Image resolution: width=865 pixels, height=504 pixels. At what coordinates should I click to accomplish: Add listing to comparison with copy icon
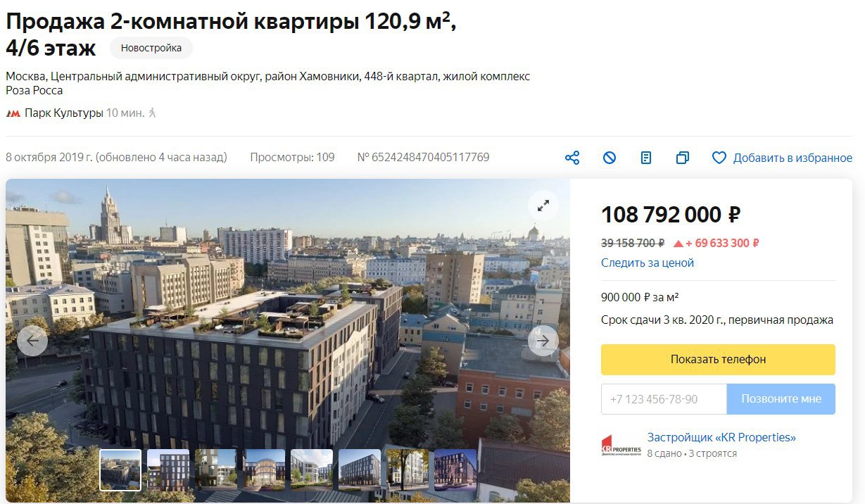[x=682, y=158]
